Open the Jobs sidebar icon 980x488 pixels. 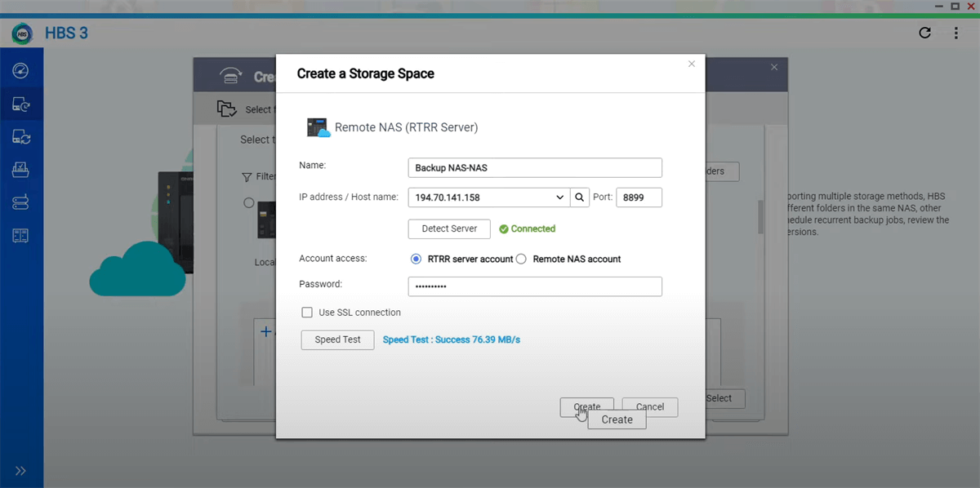(21, 170)
